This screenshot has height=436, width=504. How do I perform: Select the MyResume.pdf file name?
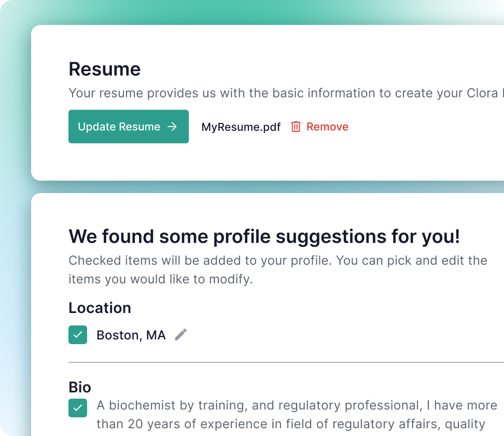[241, 127]
